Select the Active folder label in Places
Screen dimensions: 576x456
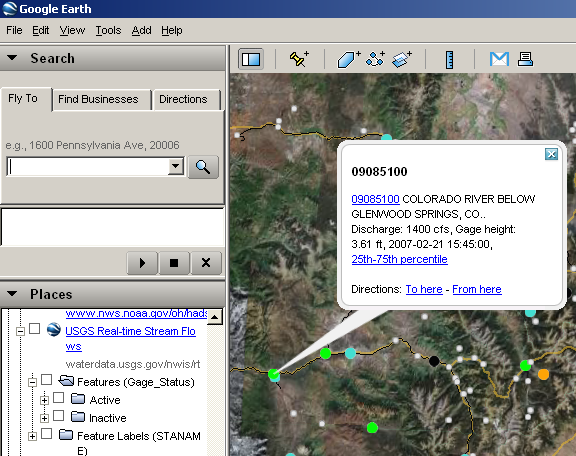click(x=105, y=400)
